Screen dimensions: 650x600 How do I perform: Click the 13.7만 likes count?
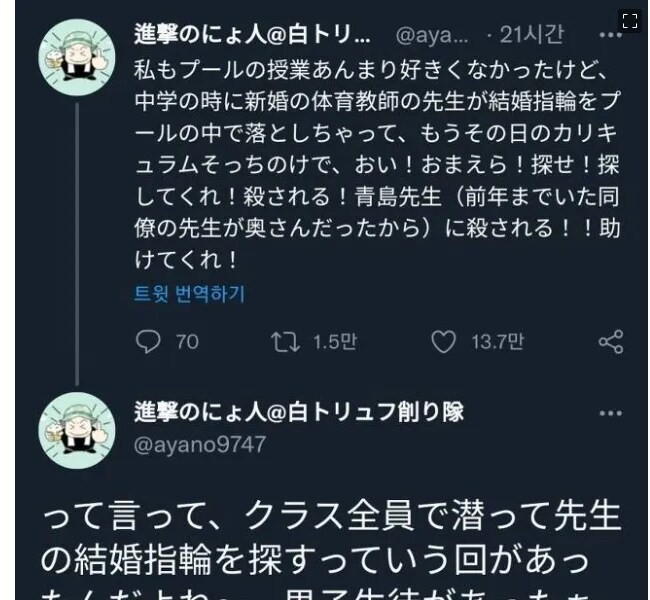pyautogui.click(x=497, y=342)
